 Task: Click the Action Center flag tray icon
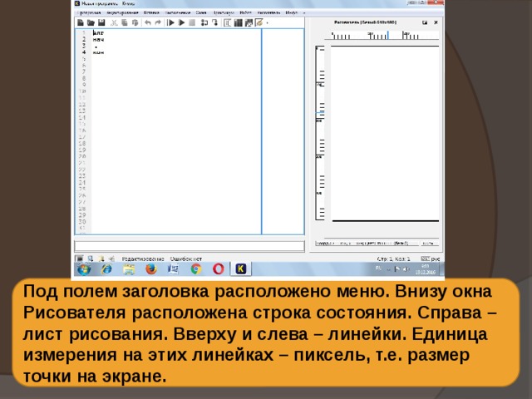[x=397, y=269]
